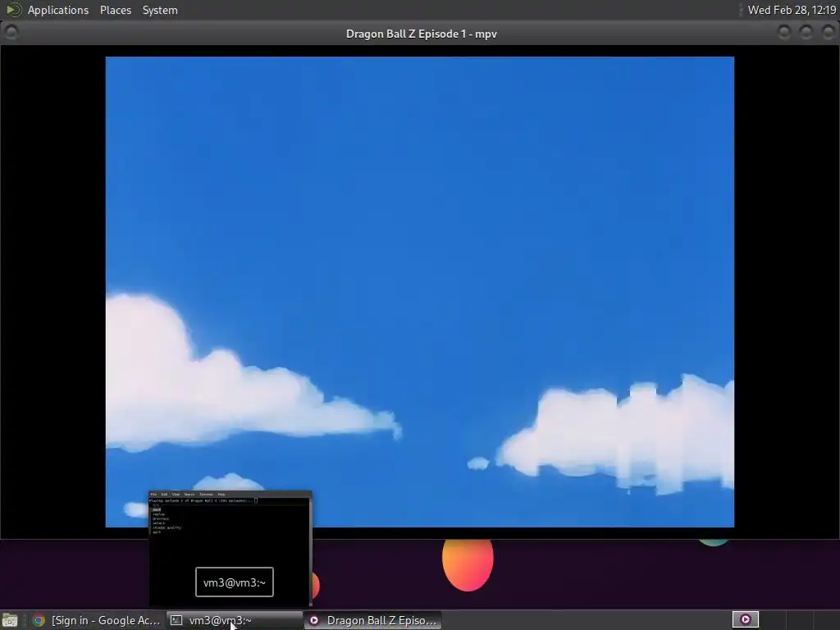
Task: Click the mpv tray icon in the bottom panel
Action: pos(745,620)
